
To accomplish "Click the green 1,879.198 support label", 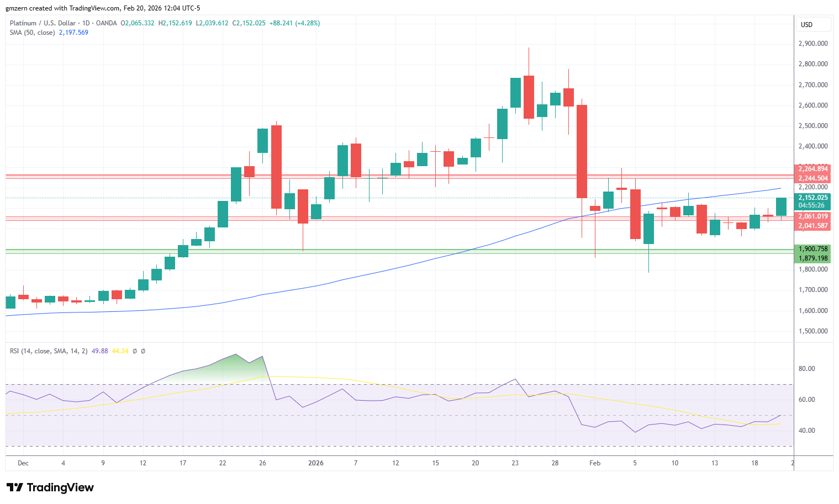I will 812,258.
